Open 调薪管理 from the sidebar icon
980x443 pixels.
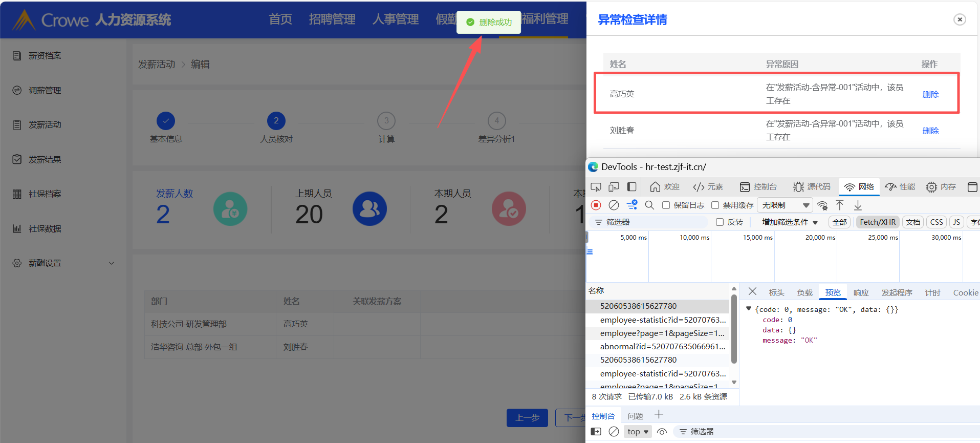(17, 90)
